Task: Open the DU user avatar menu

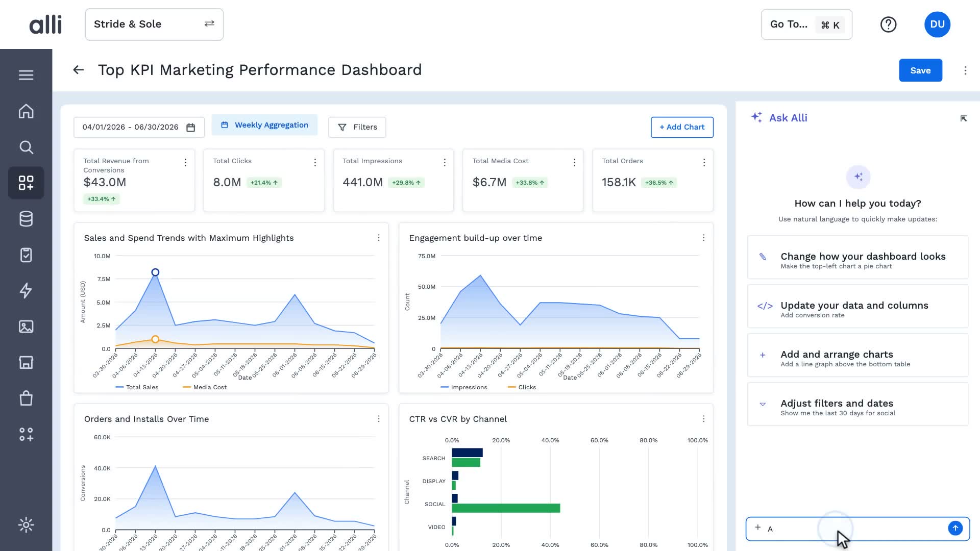Action: tap(937, 24)
